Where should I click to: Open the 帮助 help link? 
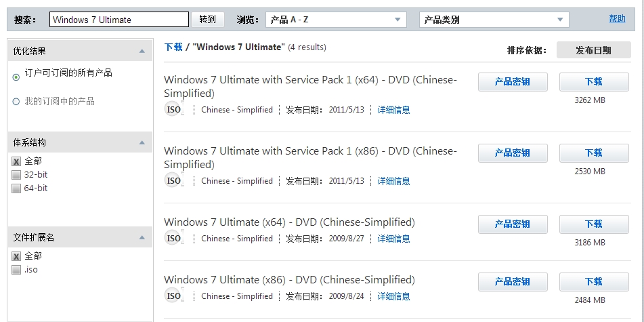click(617, 18)
